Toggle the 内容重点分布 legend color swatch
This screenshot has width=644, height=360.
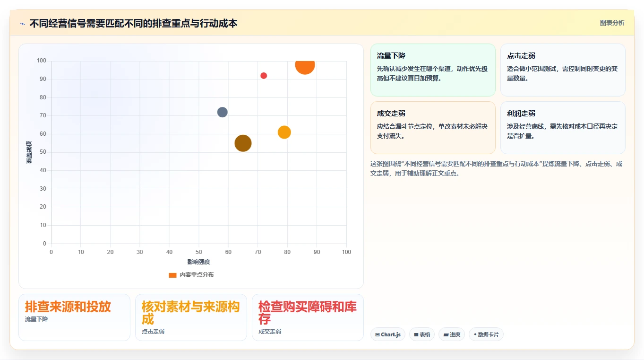172,275
